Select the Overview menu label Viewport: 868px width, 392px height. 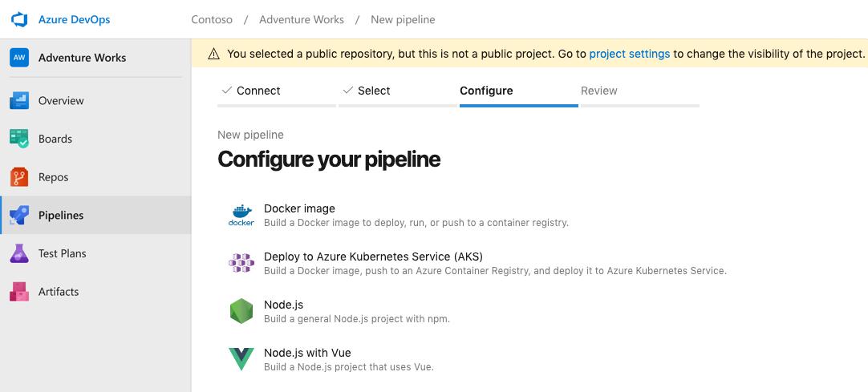61,101
